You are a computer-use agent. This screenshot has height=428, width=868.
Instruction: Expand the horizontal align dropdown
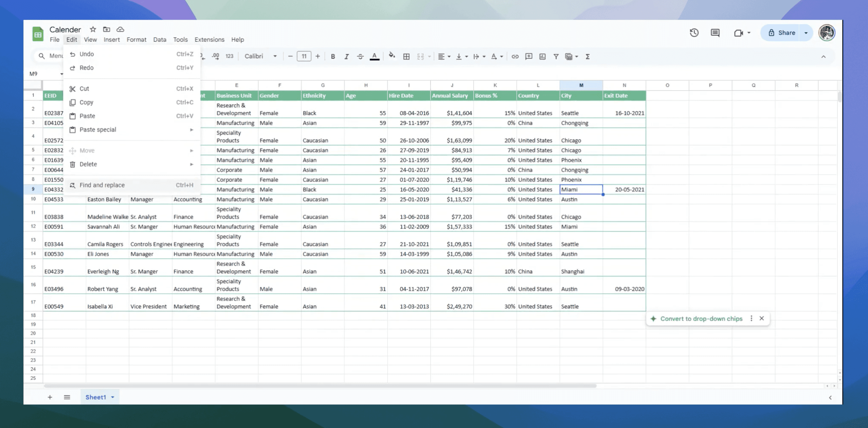pyautogui.click(x=448, y=56)
